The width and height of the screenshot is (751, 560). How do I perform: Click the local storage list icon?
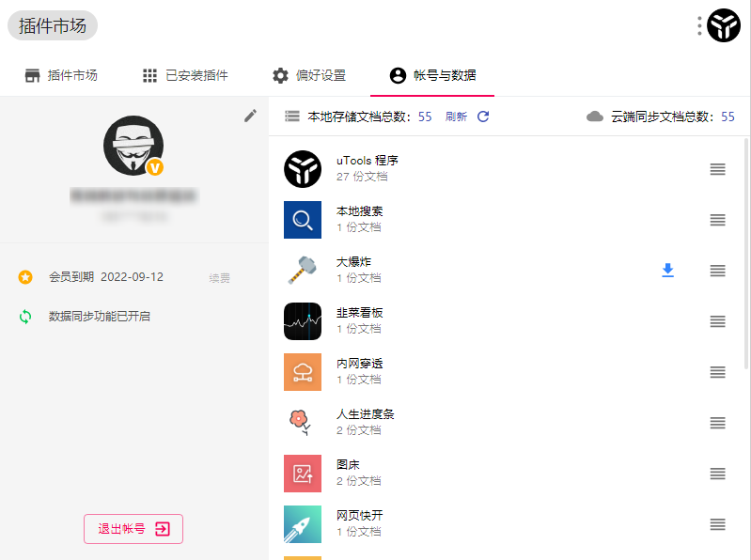pyautogui.click(x=292, y=117)
